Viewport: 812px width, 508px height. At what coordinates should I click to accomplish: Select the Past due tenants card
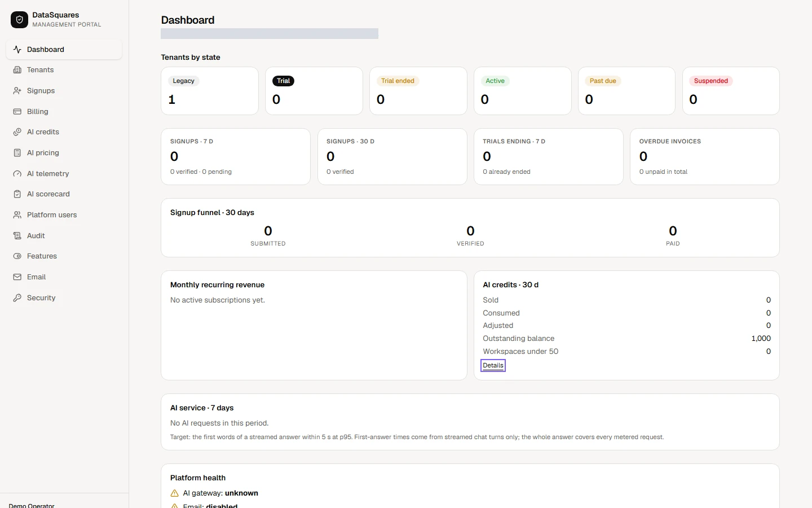pyautogui.click(x=626, y=91)
